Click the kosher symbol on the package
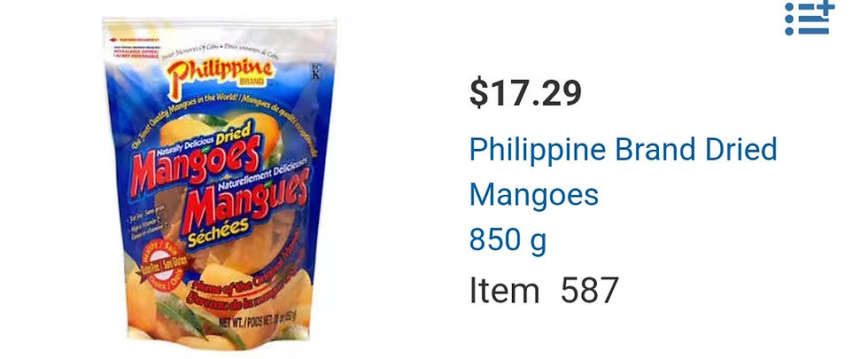The image size is (868, 359). pyautogui.click(x=315, y=72)
